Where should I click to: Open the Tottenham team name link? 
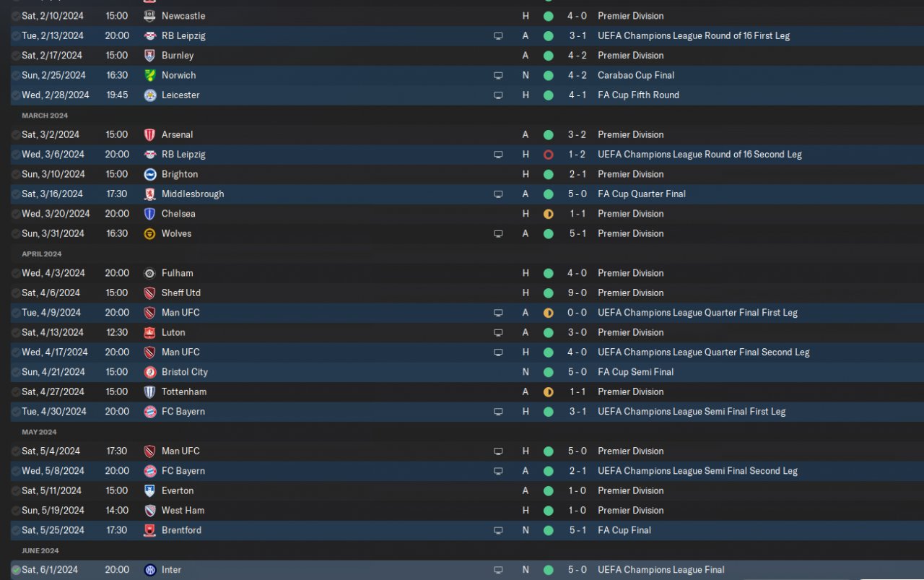(x=184, y=391)
